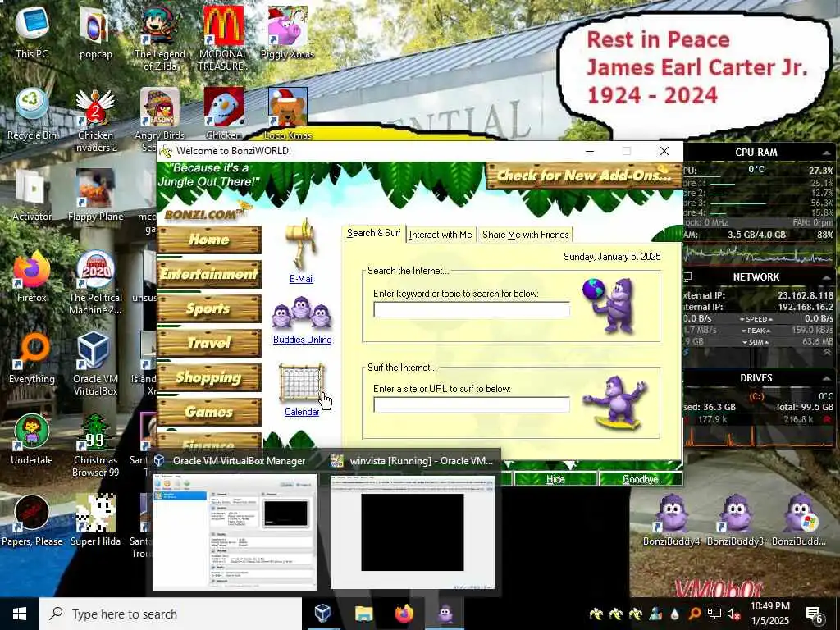Screen dimensions: 840x630
Task: Switch to the Interact with Me tab
Action: click(x=441, y=235)
